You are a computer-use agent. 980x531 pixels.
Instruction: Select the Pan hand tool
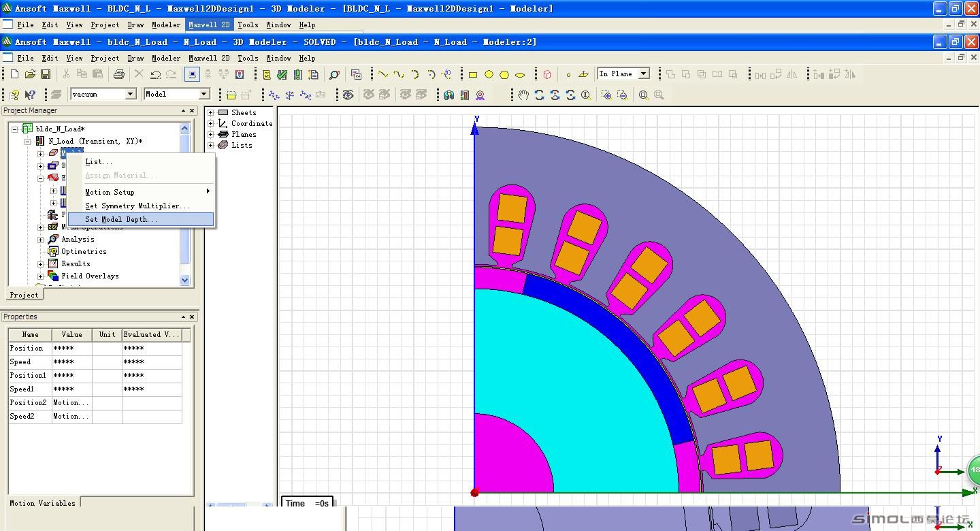pyautogui.click(x=523, y=95)
